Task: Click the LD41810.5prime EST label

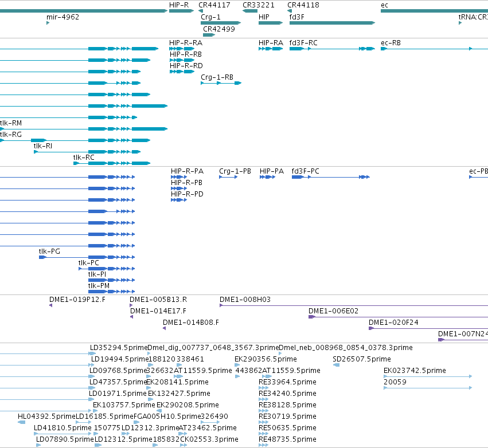Action: point(63,428)
